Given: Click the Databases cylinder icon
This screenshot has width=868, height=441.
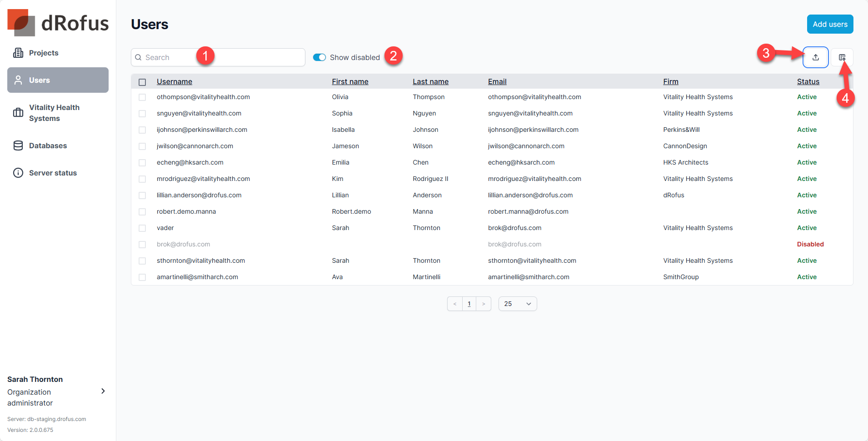Looking at the screenshot, I should point(18,145).
